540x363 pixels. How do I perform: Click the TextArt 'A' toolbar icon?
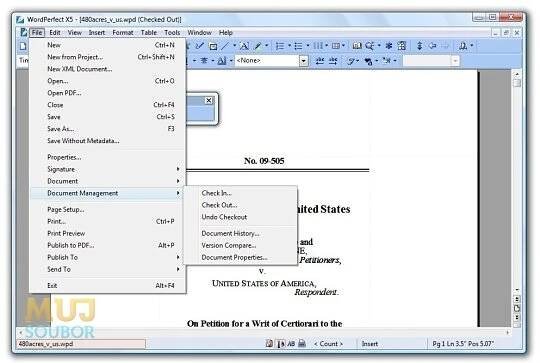(x=244, y=46)
